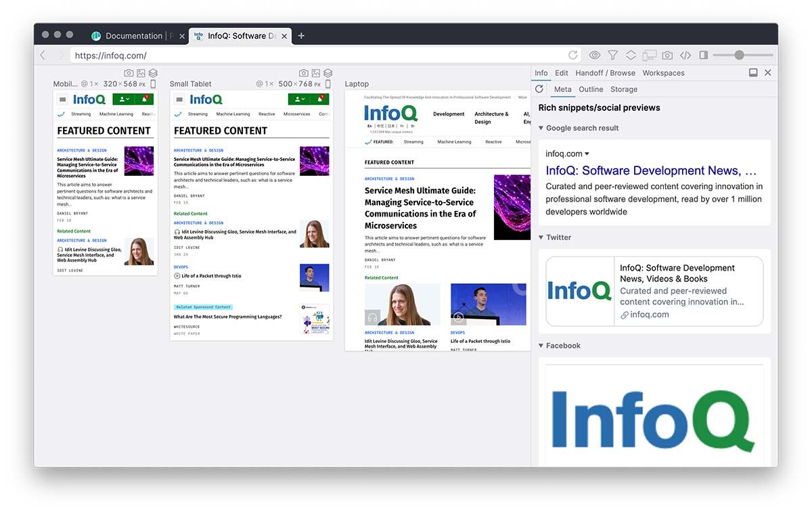Click the InfoQ search result title link
The height and width of the screenshot is (512, 812).
pos(653,170)
